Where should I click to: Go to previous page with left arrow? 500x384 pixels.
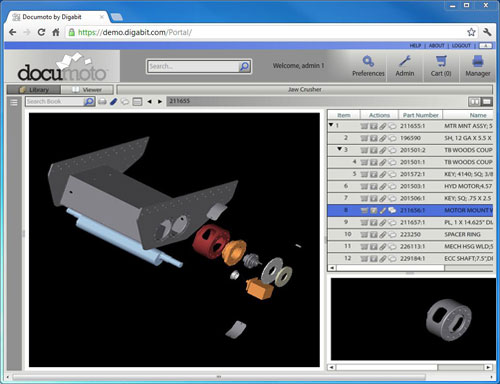[149, 101]
